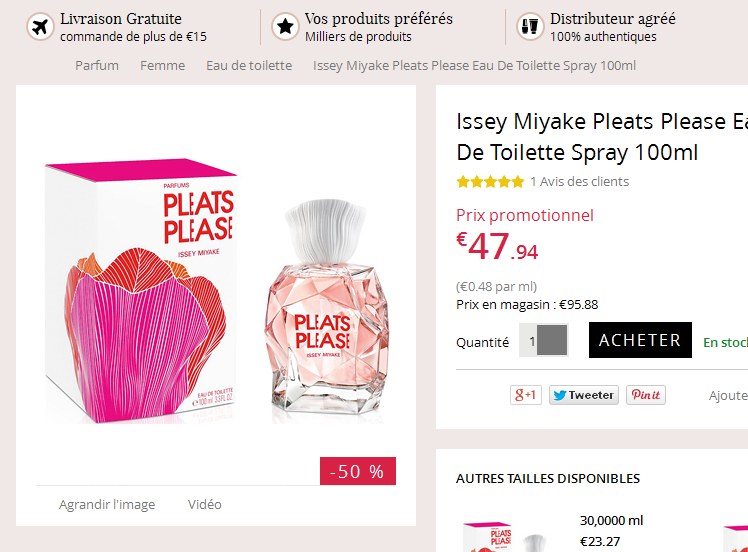Screen dimensions: 748x552
Task: Click 'Agrandir l'image' to enlarge the photo
Action: click(107, 505)
